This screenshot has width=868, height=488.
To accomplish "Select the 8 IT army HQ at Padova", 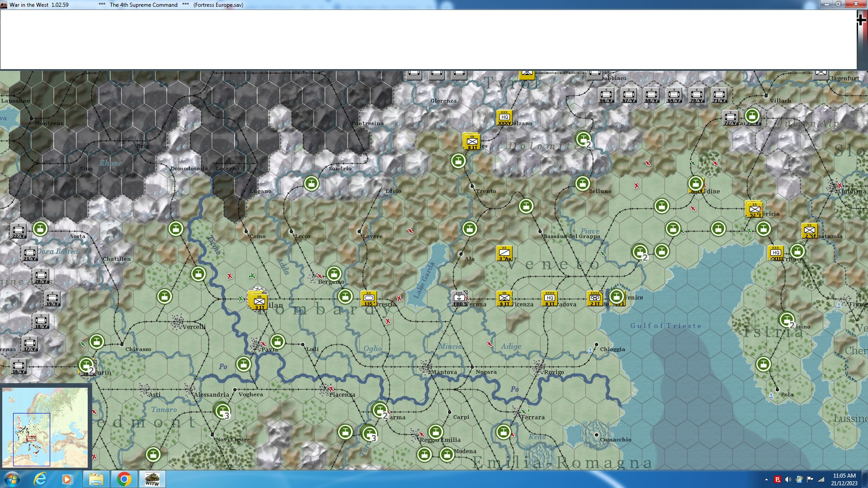I will click(549, 298).
